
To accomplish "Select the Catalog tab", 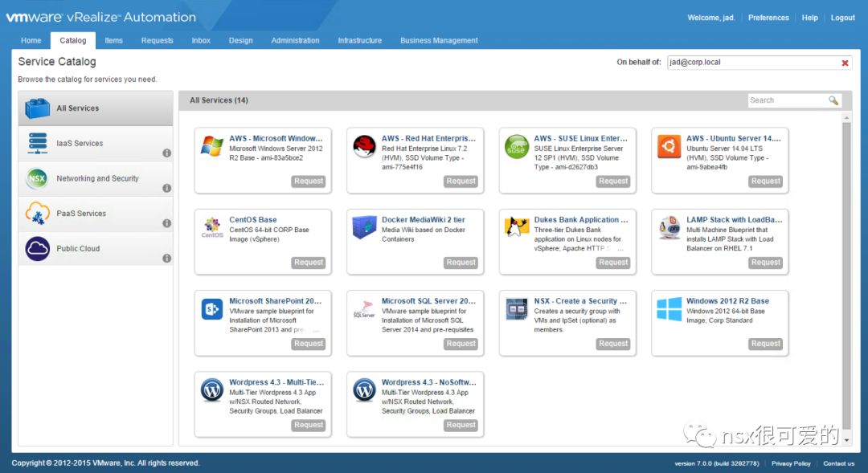I will click(x=73, y=40).
